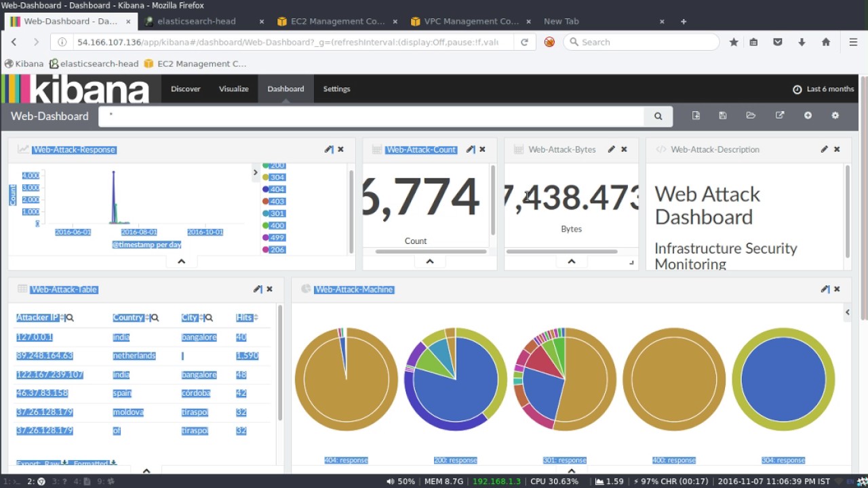This screenshot has width=868, height=488.
Task: Toggle spy panel under Web-Attack-Bytes
Action: tap(571, 262)
